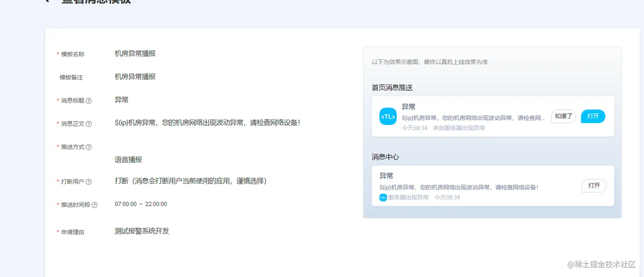
Task: Click the 异常 title in the 消息中心 card
Action: click(386, 176)
